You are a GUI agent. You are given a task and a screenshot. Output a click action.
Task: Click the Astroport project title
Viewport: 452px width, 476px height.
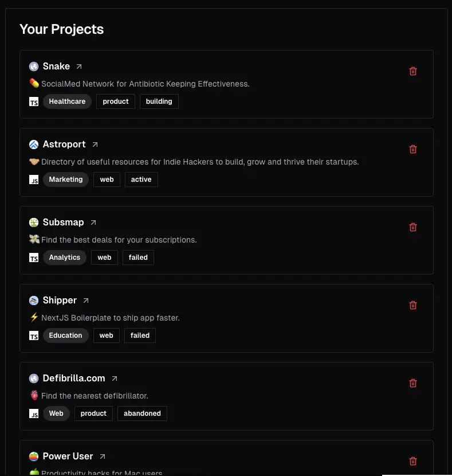click(x=64, y=145)
